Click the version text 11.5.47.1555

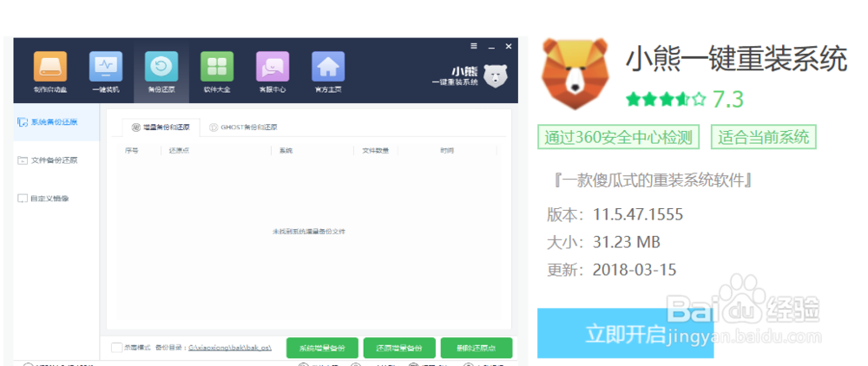tap(638, 214)
